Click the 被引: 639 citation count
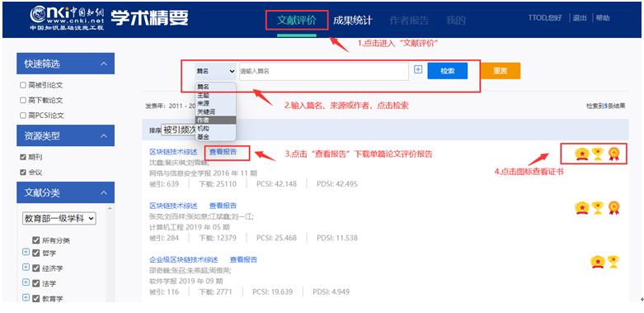The image size is (644, 313). pos(164,184)
